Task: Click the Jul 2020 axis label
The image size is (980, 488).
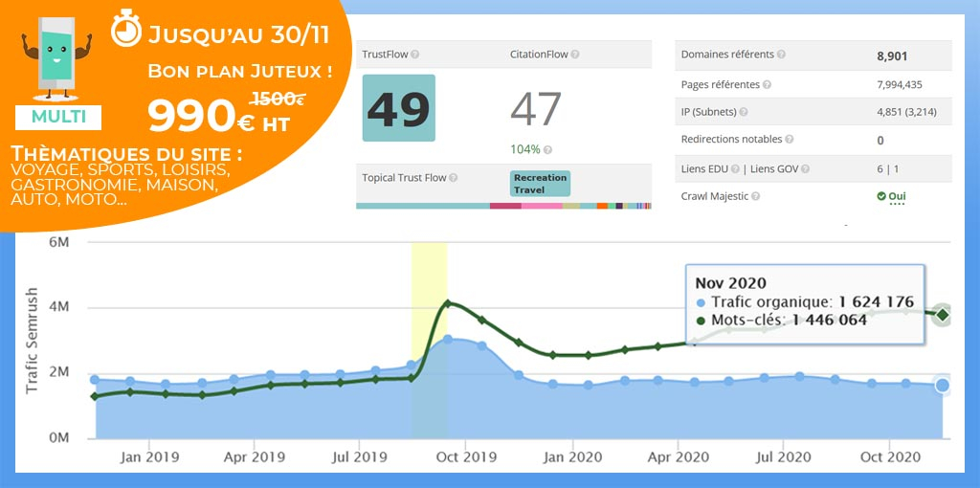Action: [x=782, y=456]
